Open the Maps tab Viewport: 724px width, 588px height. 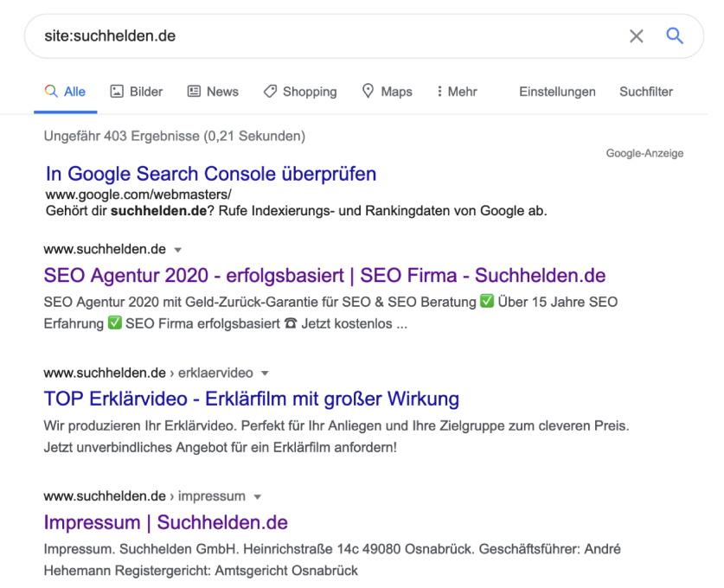click(387, 92)
